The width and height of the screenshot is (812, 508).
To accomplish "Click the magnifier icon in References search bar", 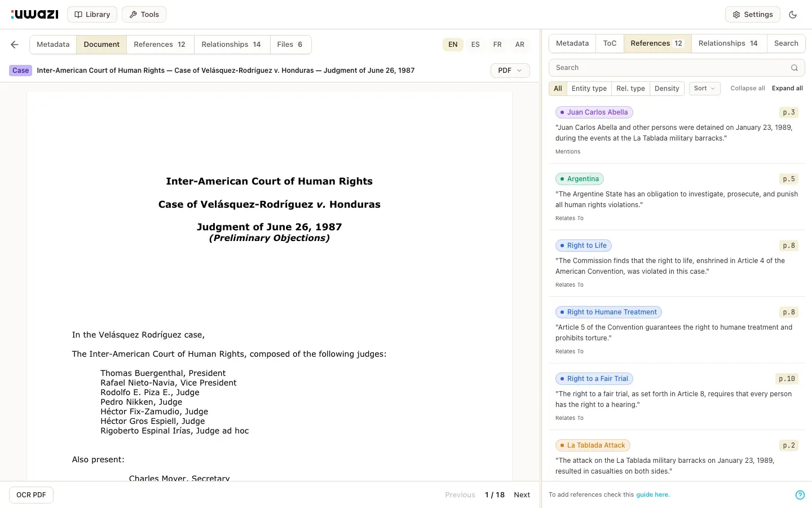I will pos(795,67).
